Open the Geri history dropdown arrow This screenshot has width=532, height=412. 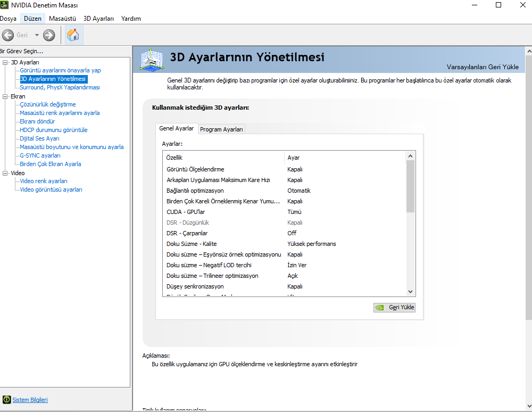tap(37, 35)
